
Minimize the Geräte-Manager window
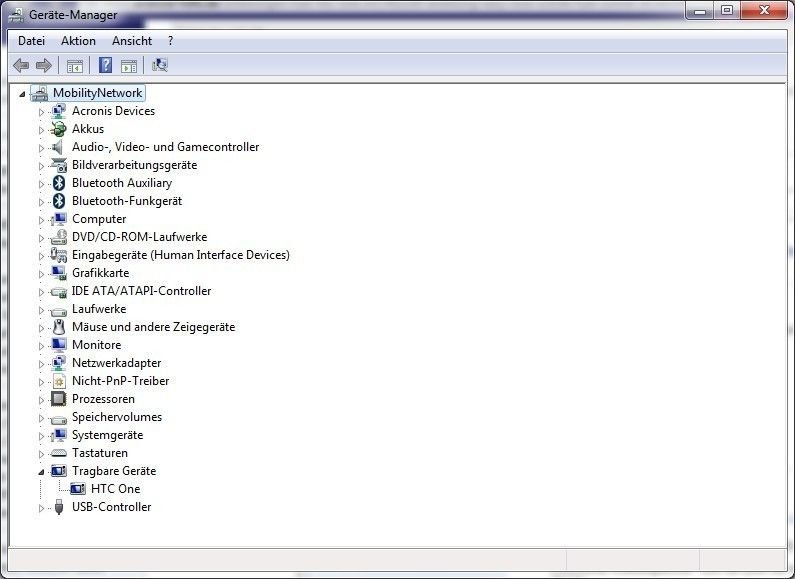coord(700,10)
